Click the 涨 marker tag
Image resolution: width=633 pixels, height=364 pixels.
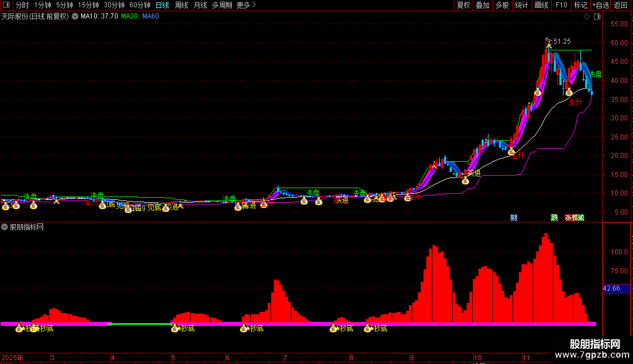coord(568,217)
